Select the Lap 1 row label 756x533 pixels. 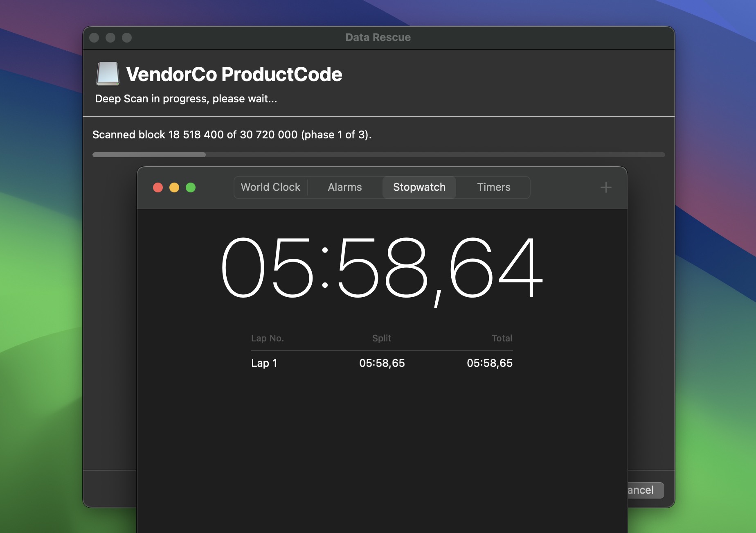click(264, 363)
